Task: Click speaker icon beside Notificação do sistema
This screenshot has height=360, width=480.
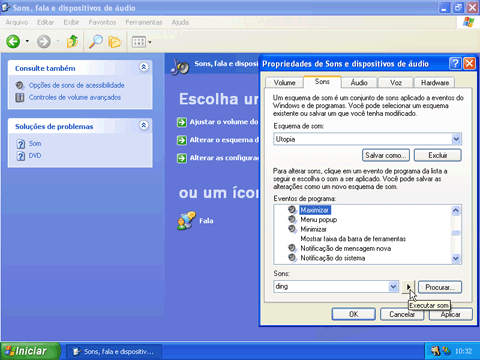Action: (x=292, y=258)
